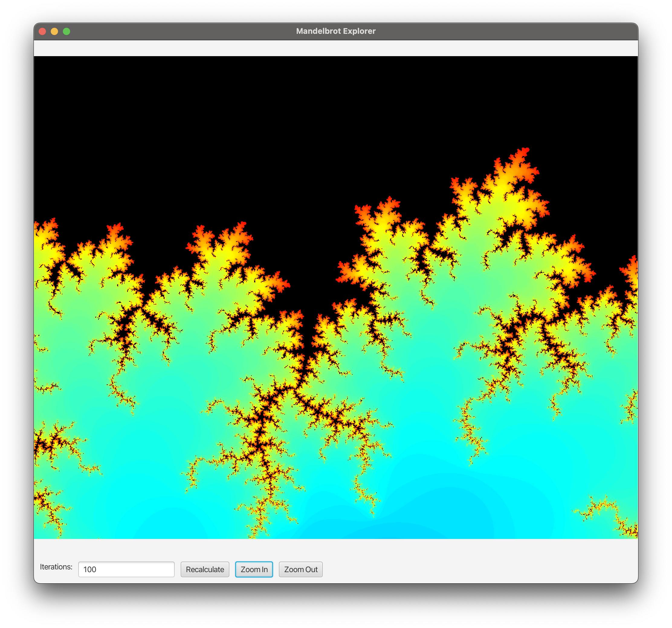The width and height of the screenshot is (672, 628).
Task: Click the Mandelbrot Explorer title text
Action: [336, 31]
